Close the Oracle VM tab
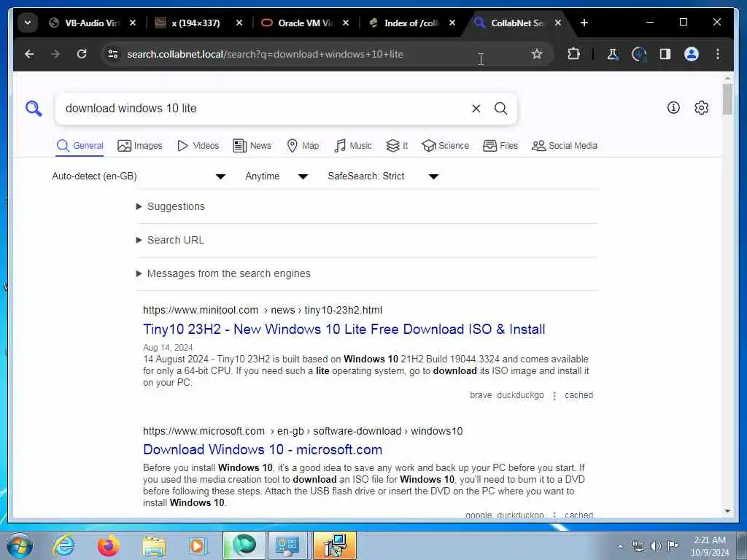The image size is (747, 560). click(346, 23)
